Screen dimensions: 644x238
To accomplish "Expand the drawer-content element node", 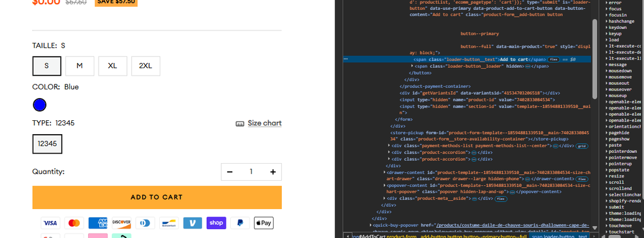I will click(385, 173).
